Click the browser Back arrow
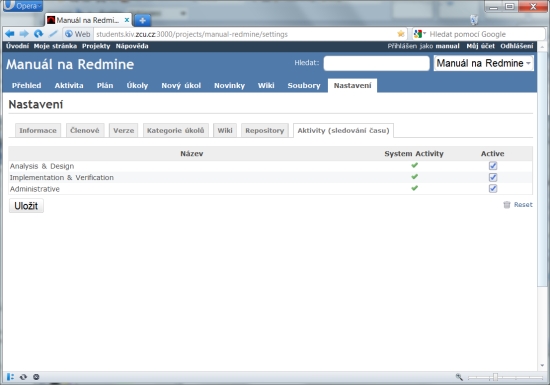 [x=10, y=34]
